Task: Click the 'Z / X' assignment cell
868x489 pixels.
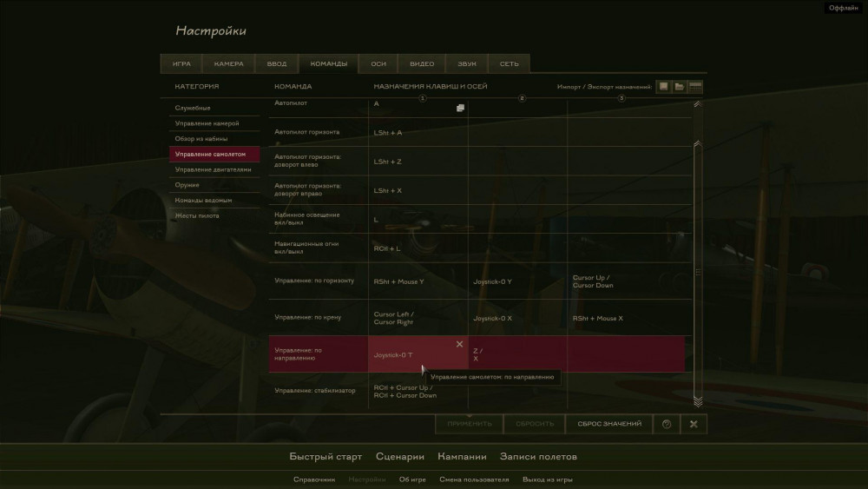Action: coord(517,354)
